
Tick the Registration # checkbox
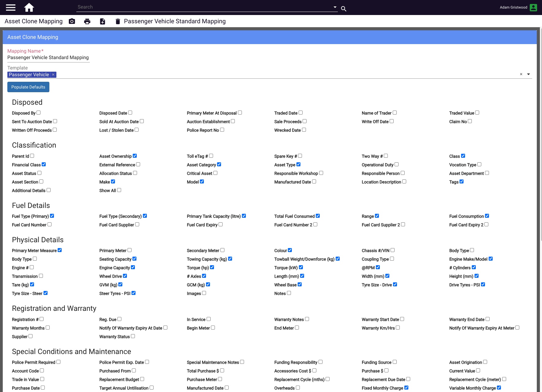point(42,319)
